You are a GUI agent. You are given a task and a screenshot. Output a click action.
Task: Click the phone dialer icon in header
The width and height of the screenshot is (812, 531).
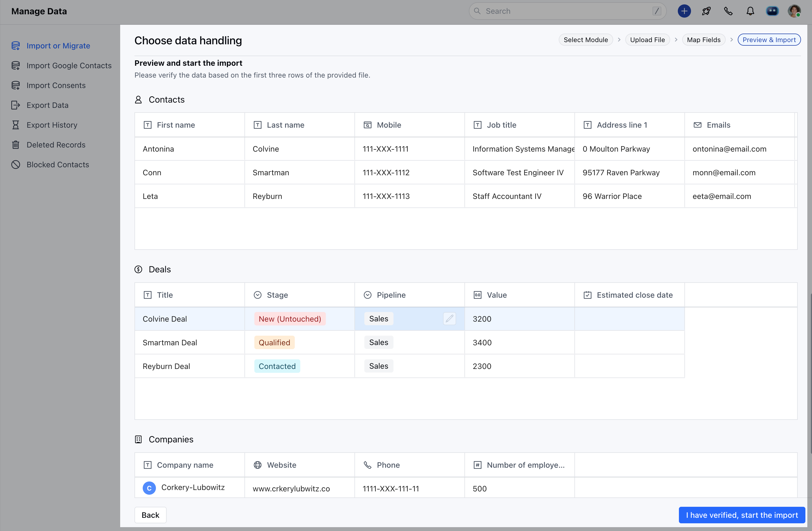tap(728, 11)
